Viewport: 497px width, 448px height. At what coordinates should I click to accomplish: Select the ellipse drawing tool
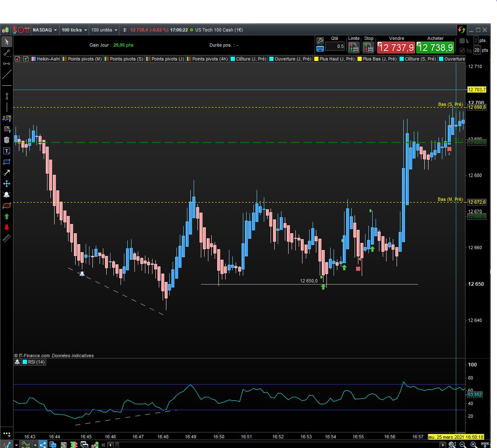pos(7,206)
